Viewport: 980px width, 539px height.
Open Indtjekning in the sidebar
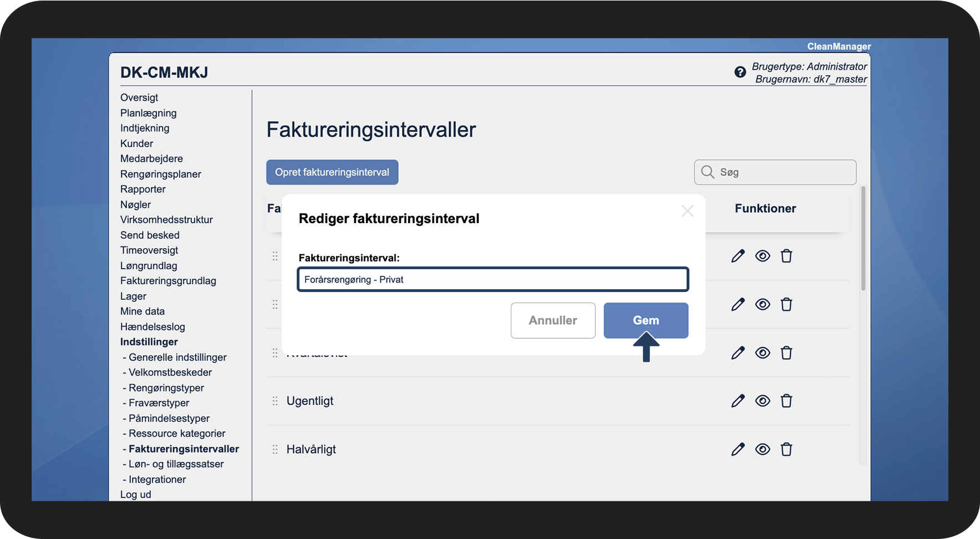(145, 128)
